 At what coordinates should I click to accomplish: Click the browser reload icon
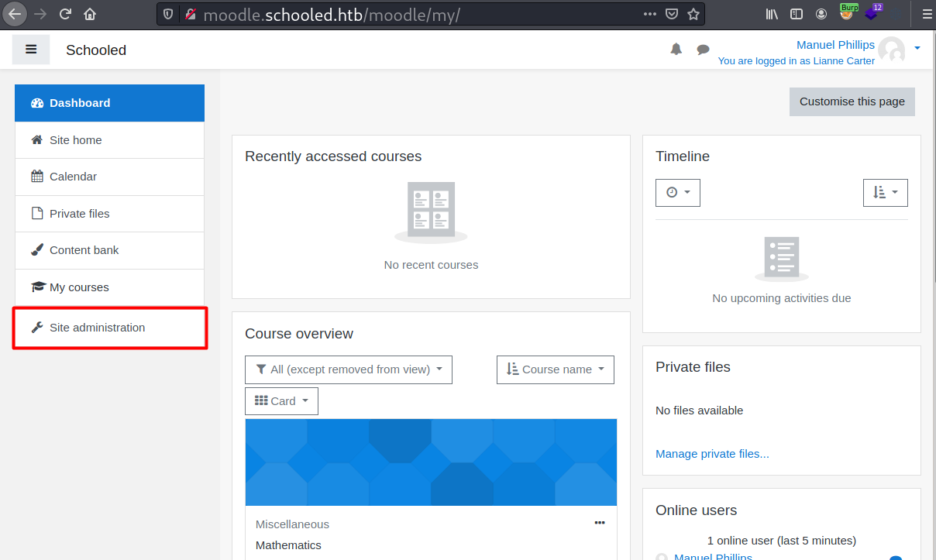pos(65,14)
